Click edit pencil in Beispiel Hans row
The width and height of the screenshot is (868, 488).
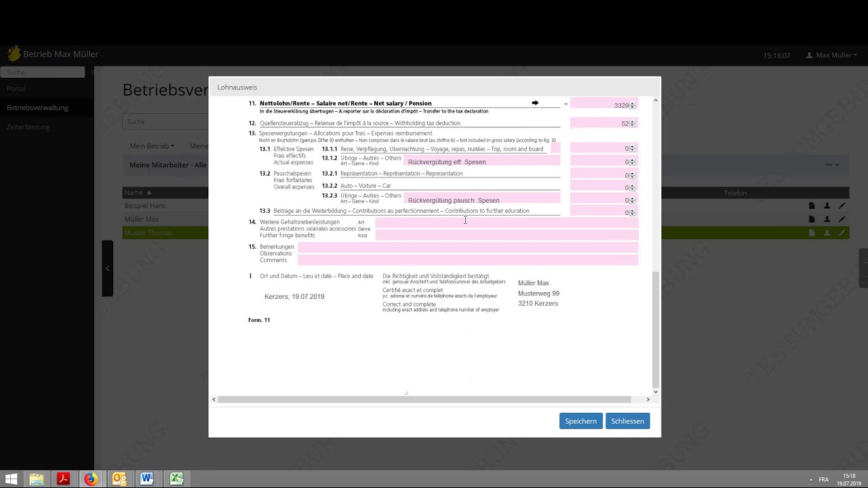point(842,206)
